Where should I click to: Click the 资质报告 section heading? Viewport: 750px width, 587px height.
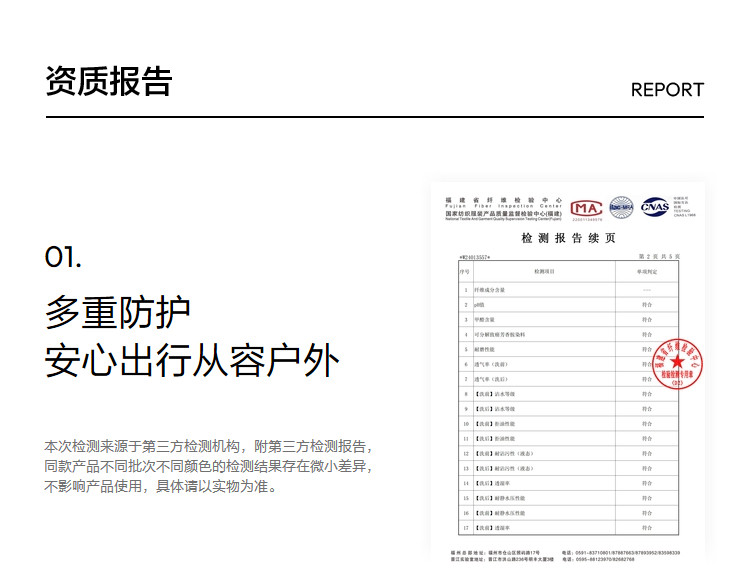coord(108,82)
